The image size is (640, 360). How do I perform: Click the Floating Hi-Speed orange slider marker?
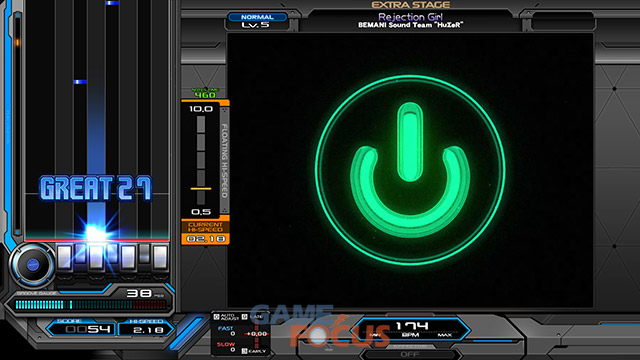[201, 189]
